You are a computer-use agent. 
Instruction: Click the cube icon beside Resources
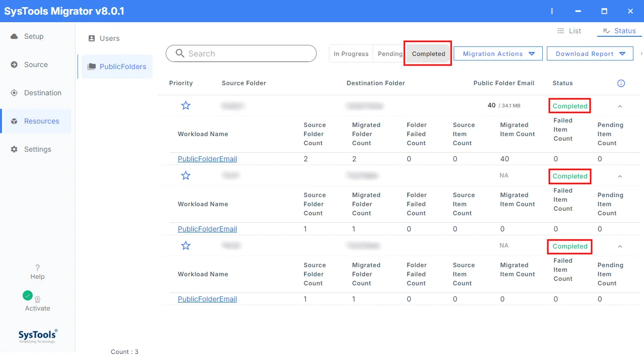pyautogui.click(x=14, y=122)
